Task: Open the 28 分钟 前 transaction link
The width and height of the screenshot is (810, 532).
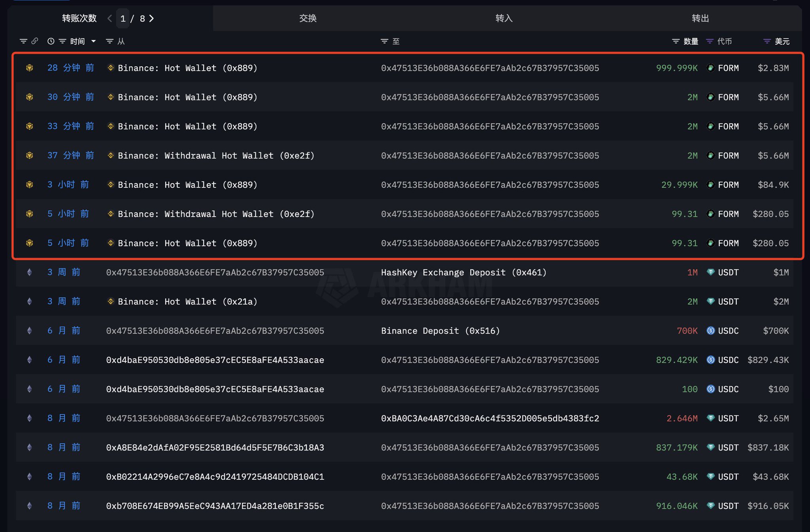Action: [71, 68]
